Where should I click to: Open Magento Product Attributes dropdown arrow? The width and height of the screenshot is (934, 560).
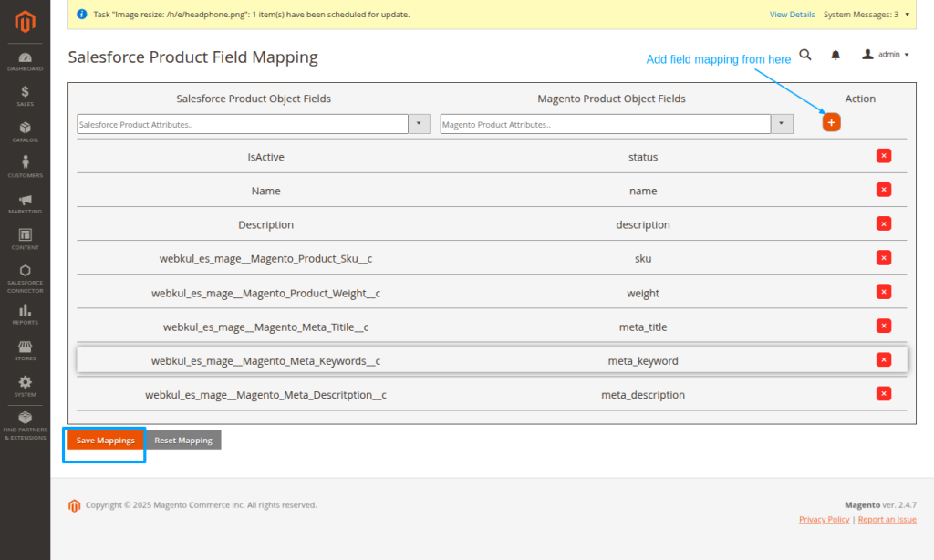click(x=782, y=124)
